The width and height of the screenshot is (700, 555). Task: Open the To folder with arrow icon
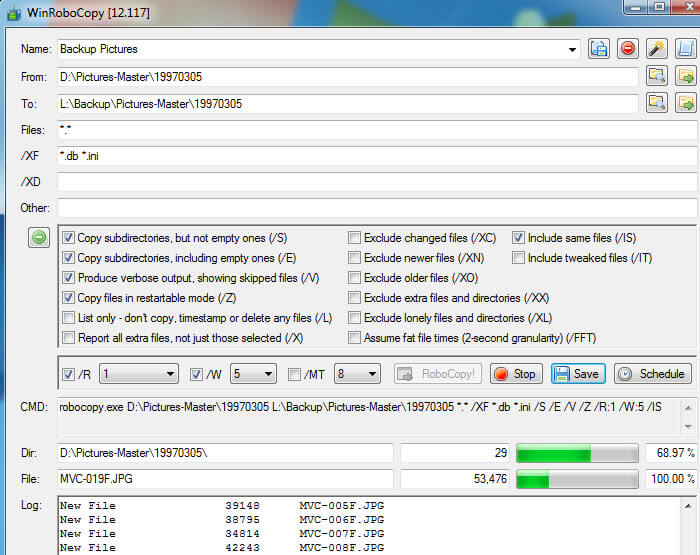point(686,103)
